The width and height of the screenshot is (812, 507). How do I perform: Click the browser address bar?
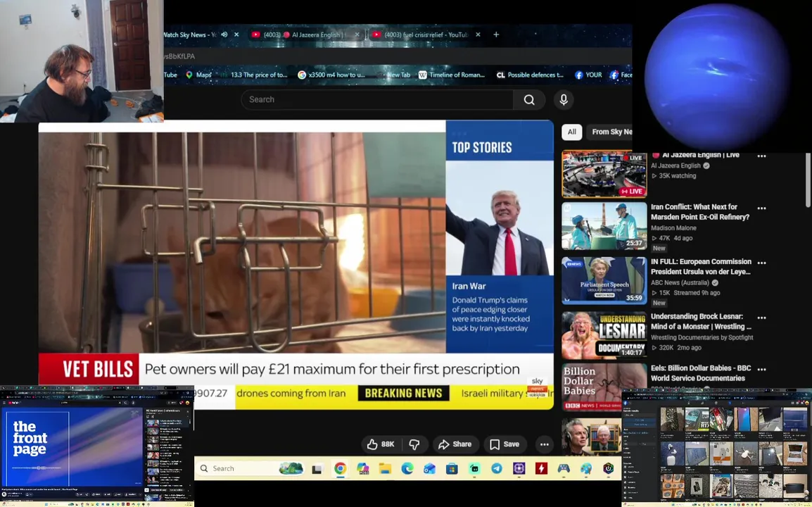[x=398, y=56]
